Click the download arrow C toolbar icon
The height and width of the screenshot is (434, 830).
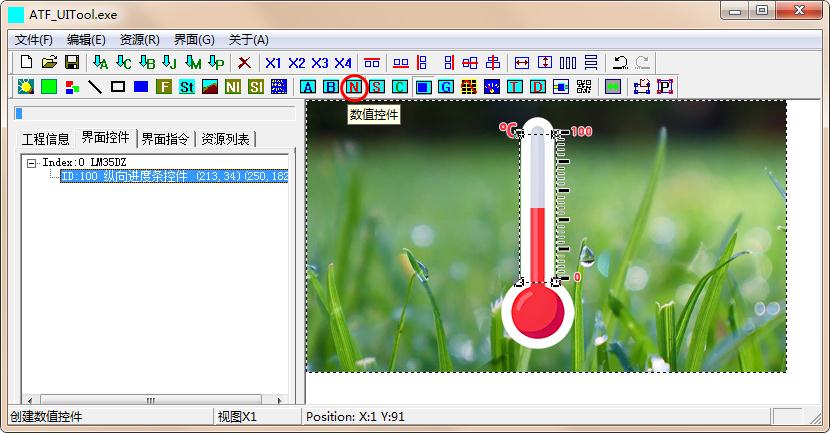[x=123, y=62]
